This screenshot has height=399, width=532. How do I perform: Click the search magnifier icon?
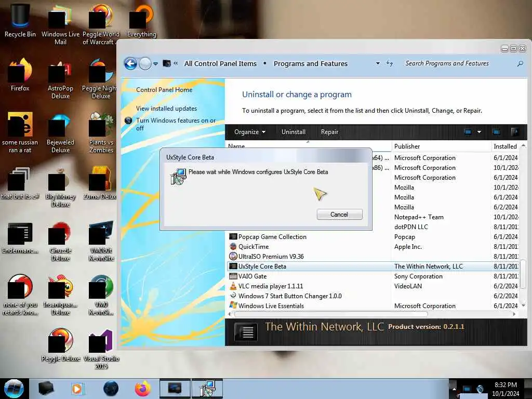pyautogui.click(x=520, y=63)
